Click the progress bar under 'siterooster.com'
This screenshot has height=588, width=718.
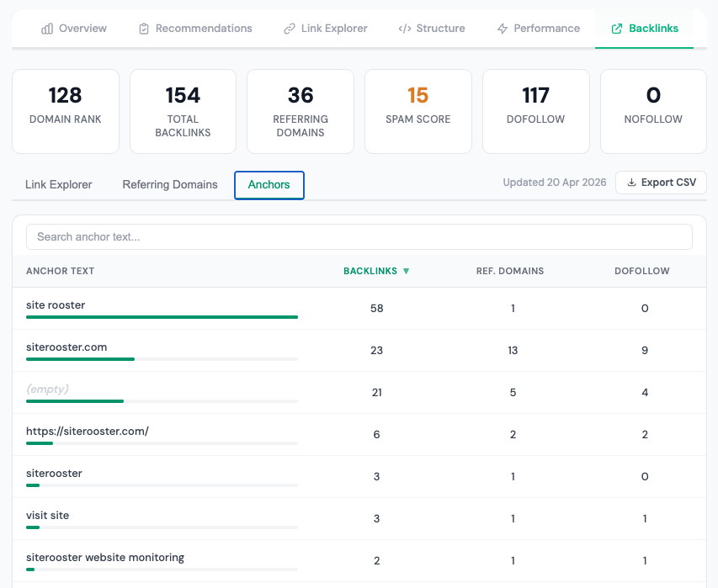click(x=162, y=358)
